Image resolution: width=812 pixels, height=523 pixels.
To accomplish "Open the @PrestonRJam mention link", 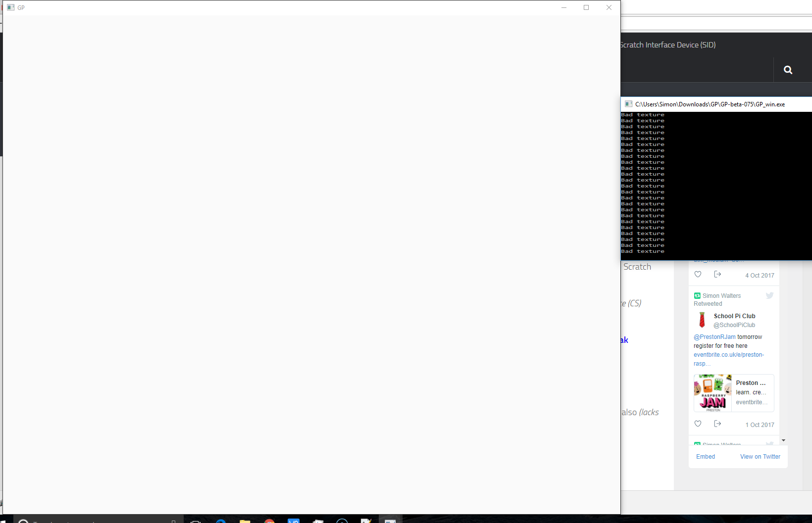I will tap(714, 337).
